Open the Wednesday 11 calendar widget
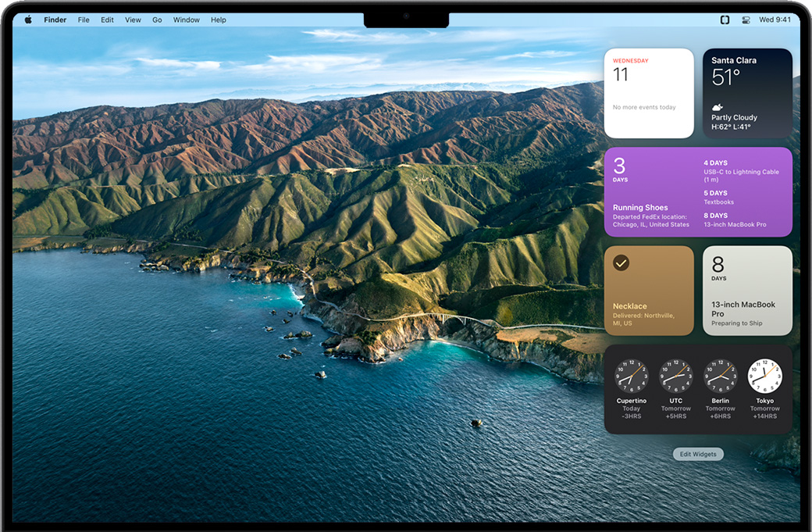Viewport: 812px width, 532px height. 648,93
